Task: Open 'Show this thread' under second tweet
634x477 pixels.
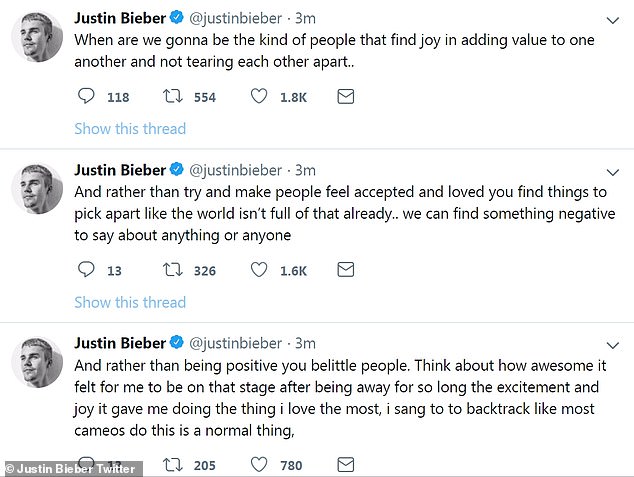Action: [130, 302]
